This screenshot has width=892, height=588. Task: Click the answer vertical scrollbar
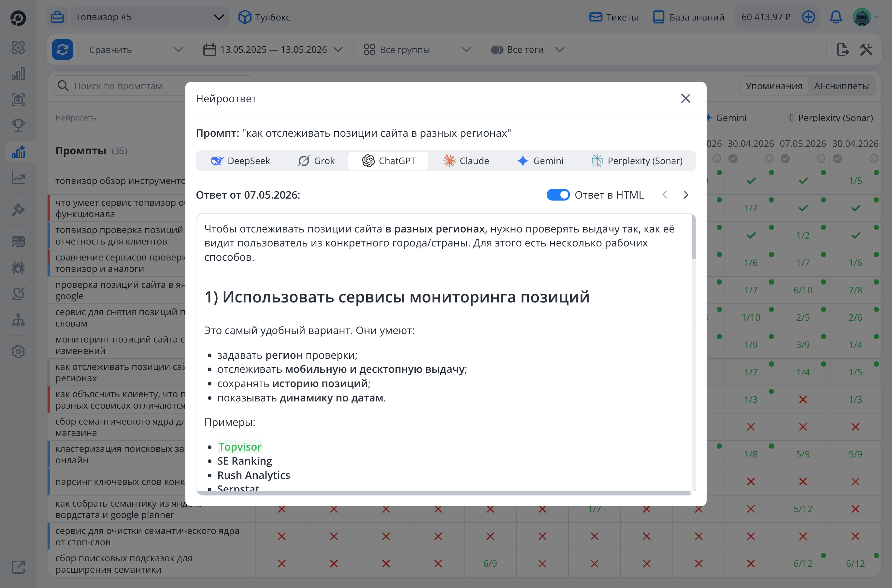pos(693,237)
